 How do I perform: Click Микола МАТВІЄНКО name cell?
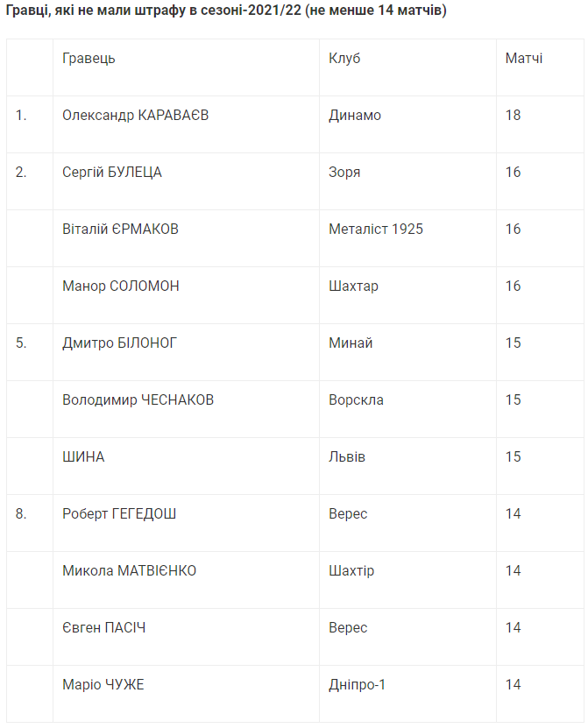129,571
